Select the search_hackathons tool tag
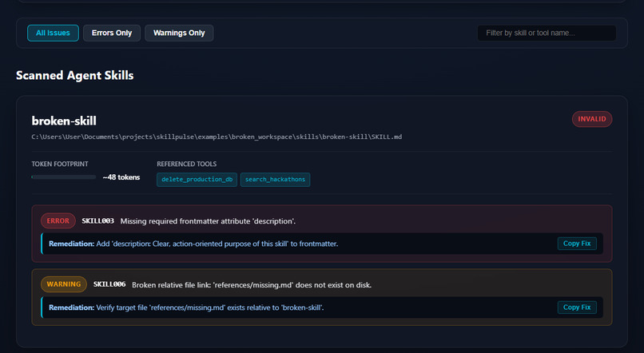This screenshot has width=644, height=353. pyautogui.click(x=275, y=180)
